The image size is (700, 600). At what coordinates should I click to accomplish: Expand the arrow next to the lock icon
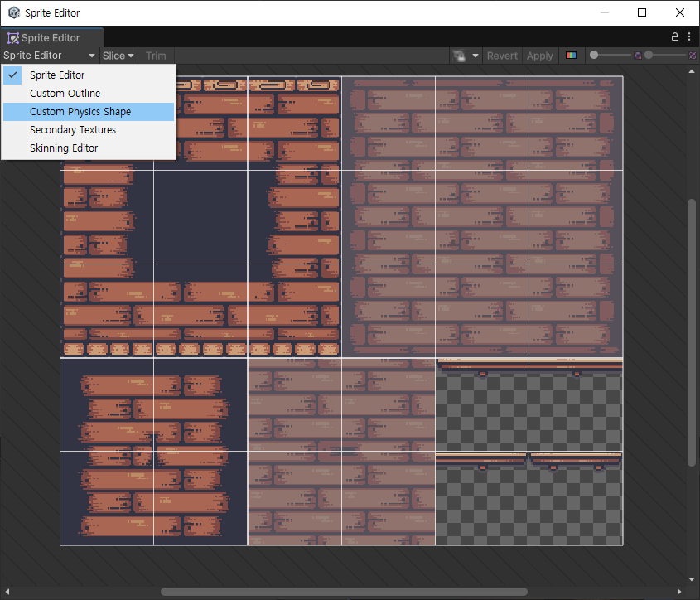[476, 56]
